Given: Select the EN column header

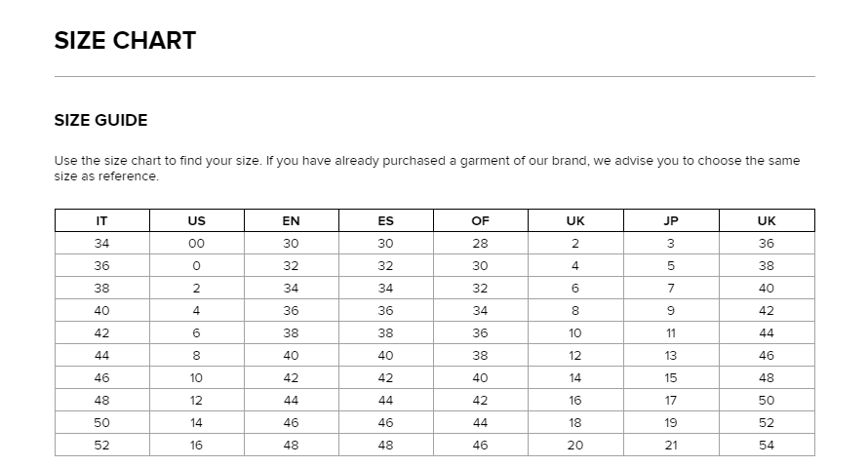Looking at the screenshot, I should pyautogui.click(x=292, y=220).
